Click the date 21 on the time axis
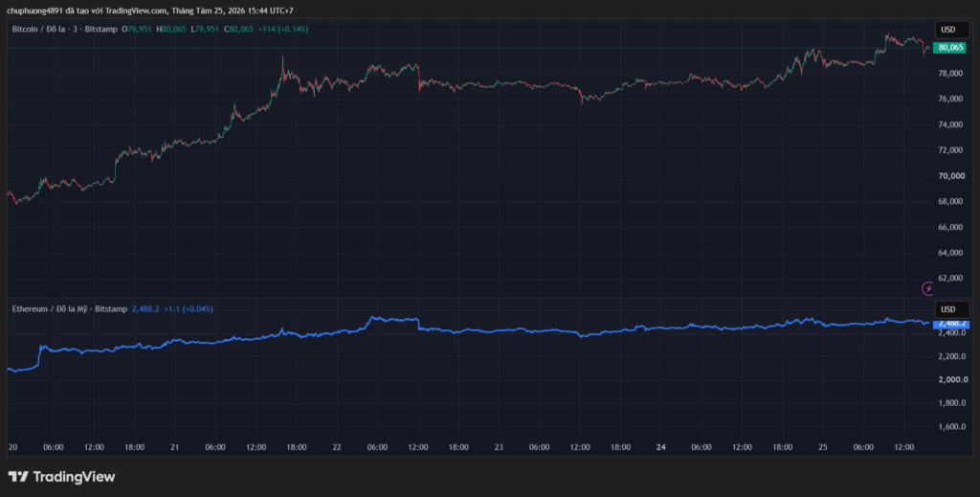The height and width of the screenshot is (497, 980). click(175, 447)
